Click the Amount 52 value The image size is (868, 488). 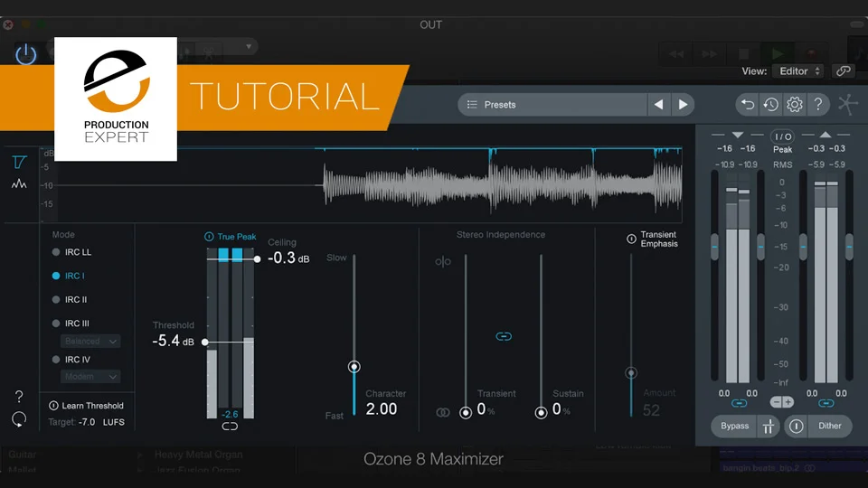pos(651,410)
